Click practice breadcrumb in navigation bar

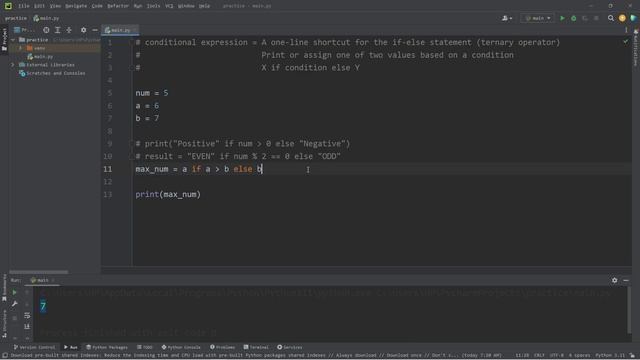(16, 18)
